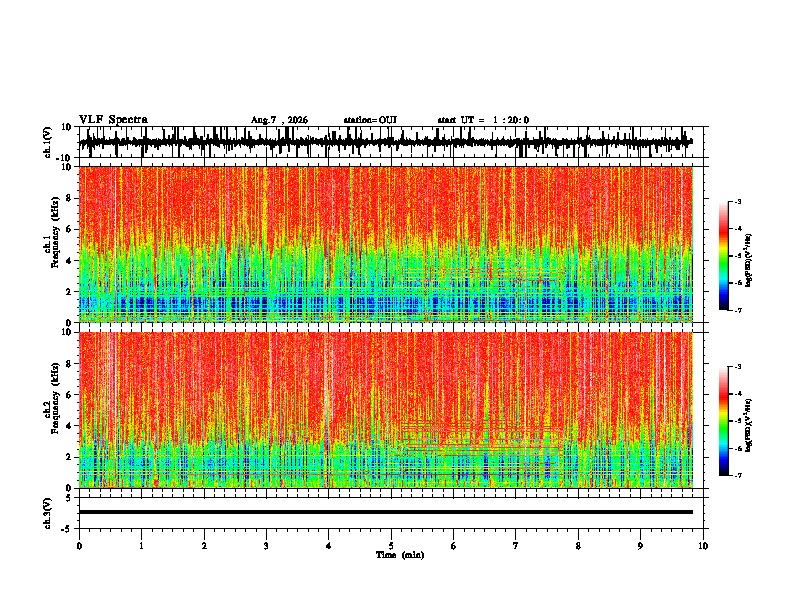This screenshot has width=792, height=612.
Task: Click the "7" tick label on time axis
Action: tap(516, 546)
